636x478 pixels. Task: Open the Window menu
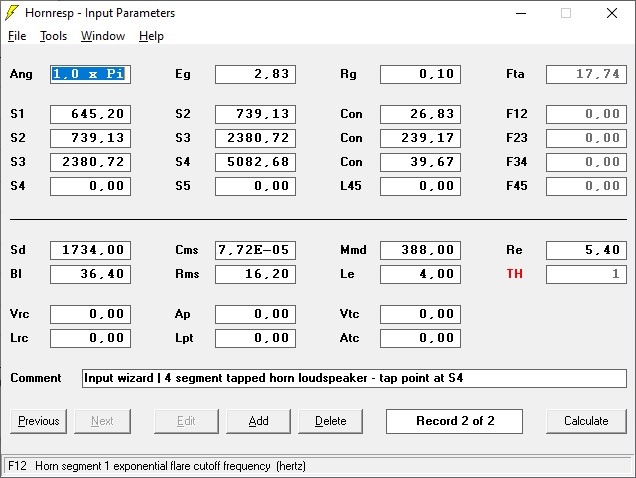(x=103, y=36)
